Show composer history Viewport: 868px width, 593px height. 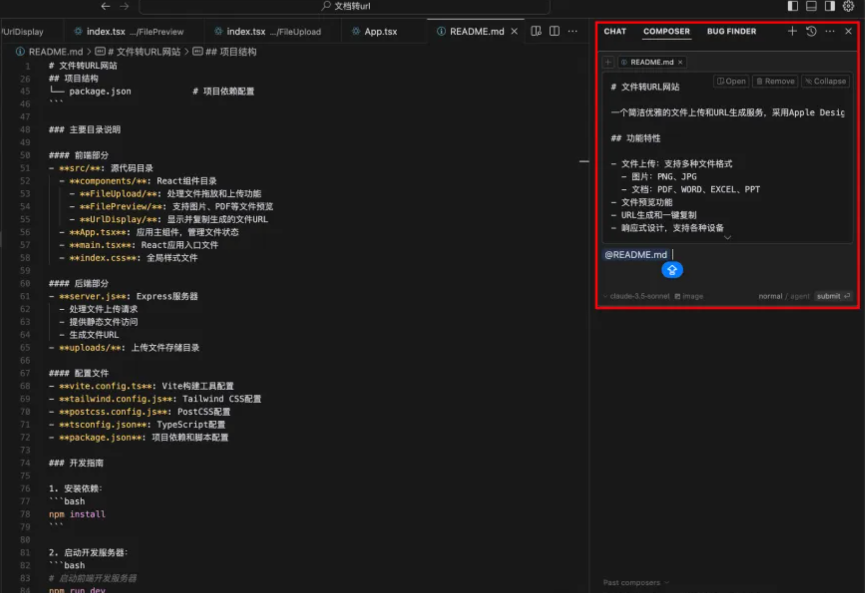pos(811,31)
